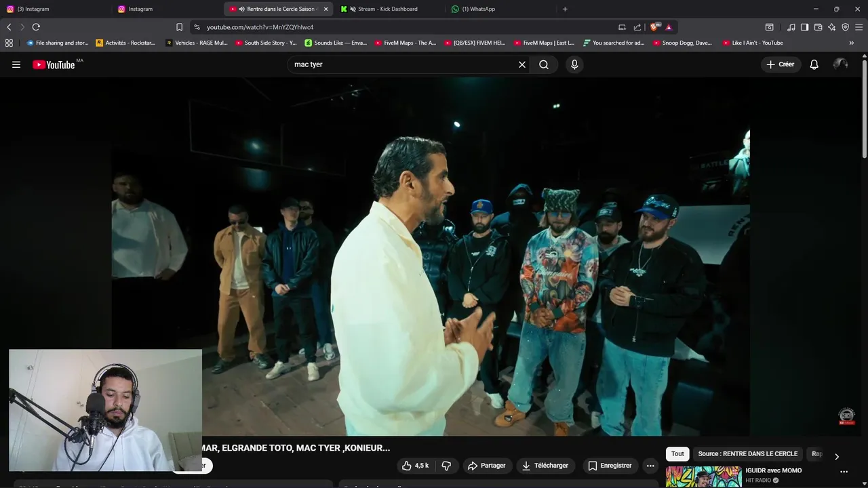Open the 'IGUIDR avec MOMO' video title
868x488 pixels.
click(774, 470)
